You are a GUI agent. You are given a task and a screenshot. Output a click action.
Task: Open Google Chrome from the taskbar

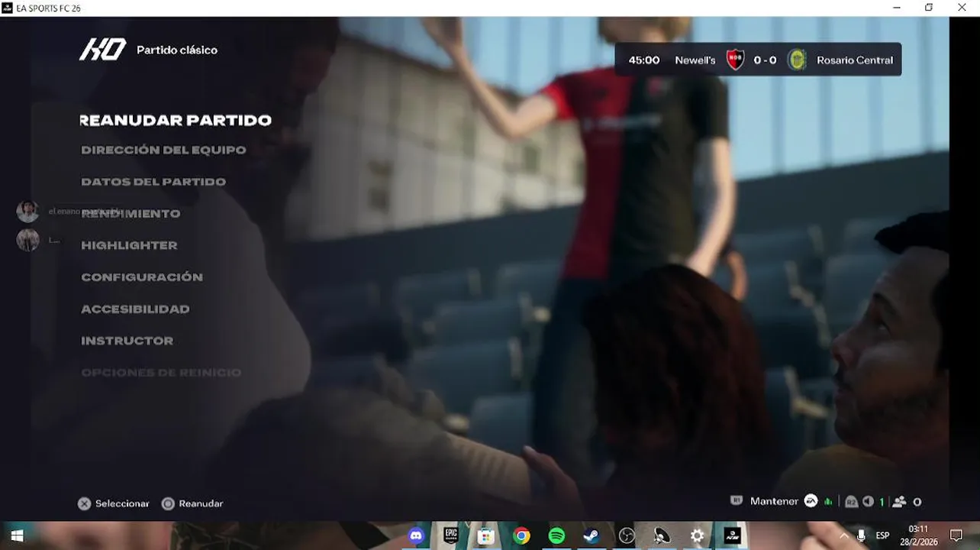coord(521,536)
